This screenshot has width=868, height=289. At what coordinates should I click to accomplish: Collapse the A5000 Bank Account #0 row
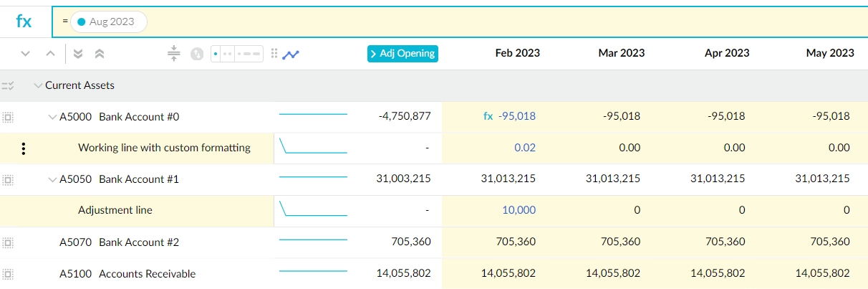coord(52,117)
